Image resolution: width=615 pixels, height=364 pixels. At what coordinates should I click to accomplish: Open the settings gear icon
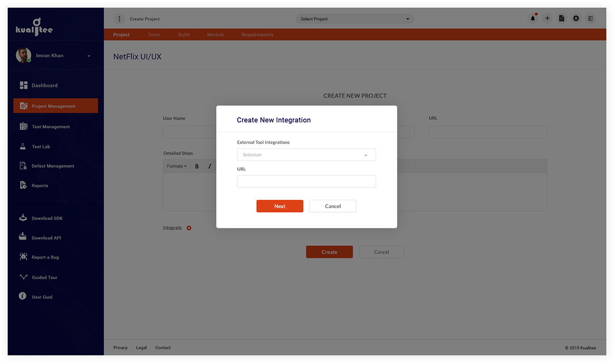coord(576,18)
